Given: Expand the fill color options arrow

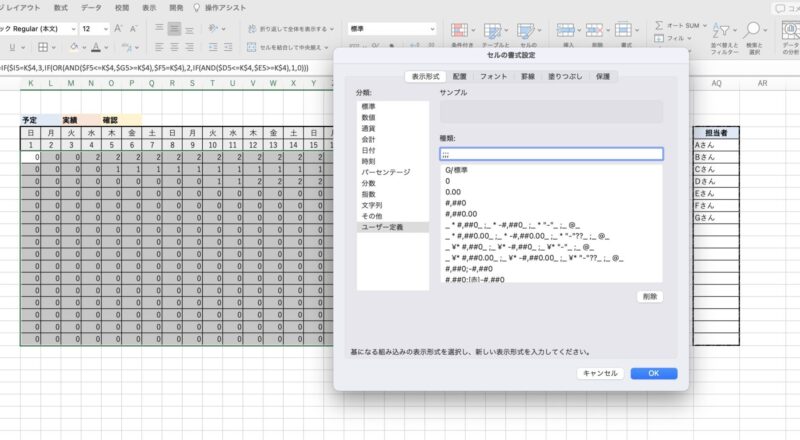Looking at the screenshot, I should click(84, 47).
